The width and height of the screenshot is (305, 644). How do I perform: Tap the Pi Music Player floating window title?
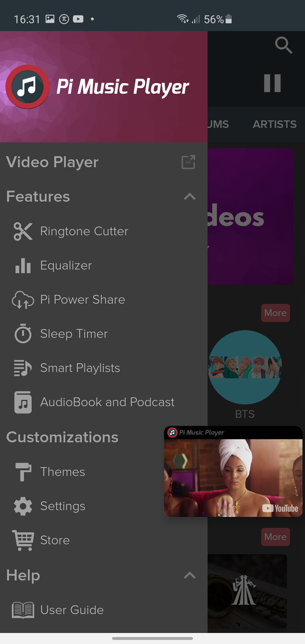201,432
